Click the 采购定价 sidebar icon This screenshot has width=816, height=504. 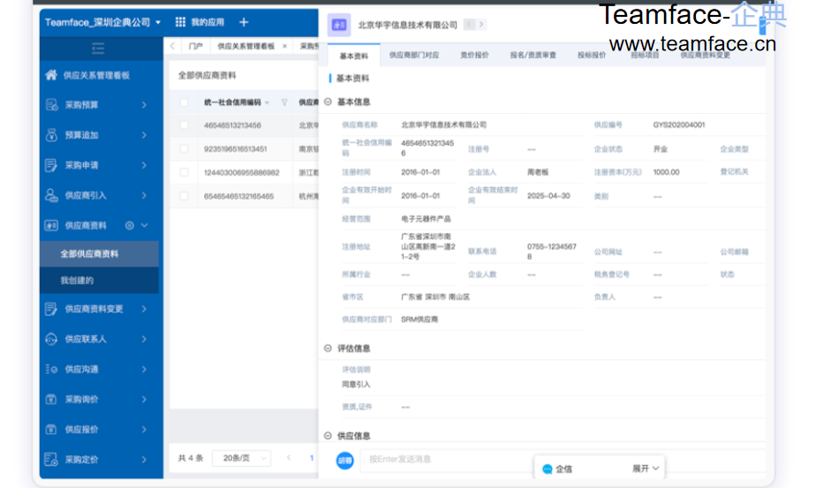pyautogui.click(x=51, y=460)
